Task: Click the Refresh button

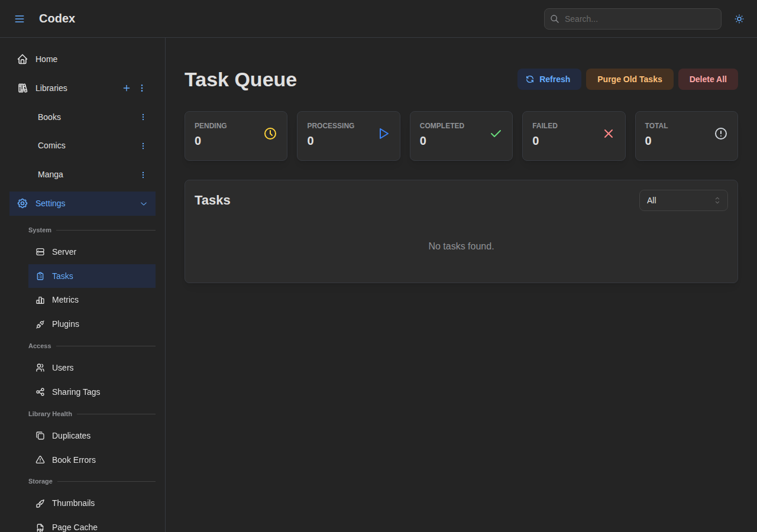Action: click(x=549, y=79)
